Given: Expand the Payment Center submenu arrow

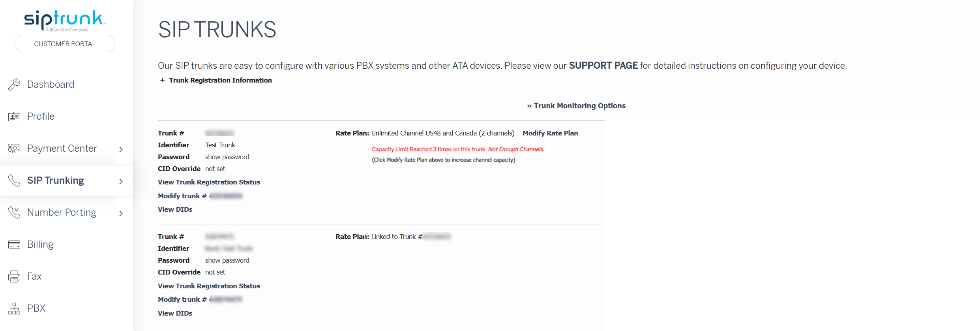Looking at the screenshot, I should 121,149.
